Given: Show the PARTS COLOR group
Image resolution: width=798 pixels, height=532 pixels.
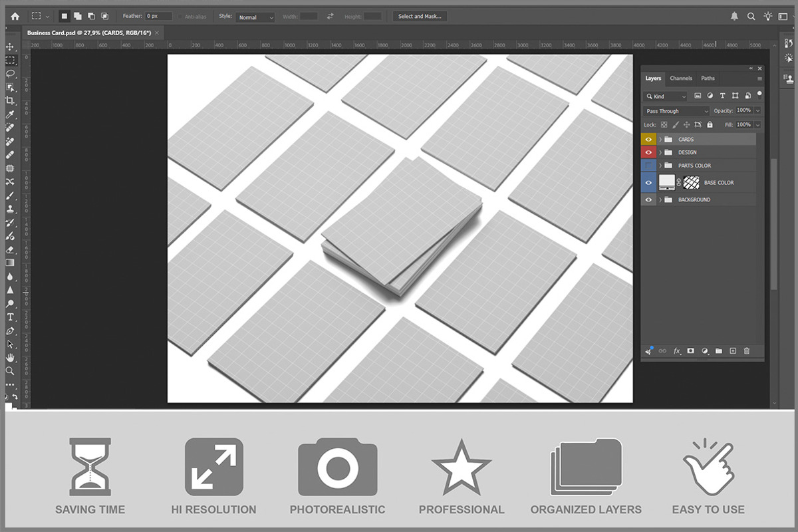Looking at the screenshot, I should pyautogui.click(x=648, y=166).
